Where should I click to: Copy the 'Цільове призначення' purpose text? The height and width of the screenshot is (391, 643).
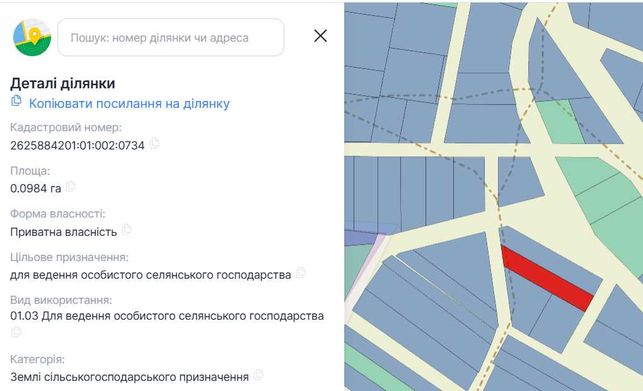tap(301, 272)
